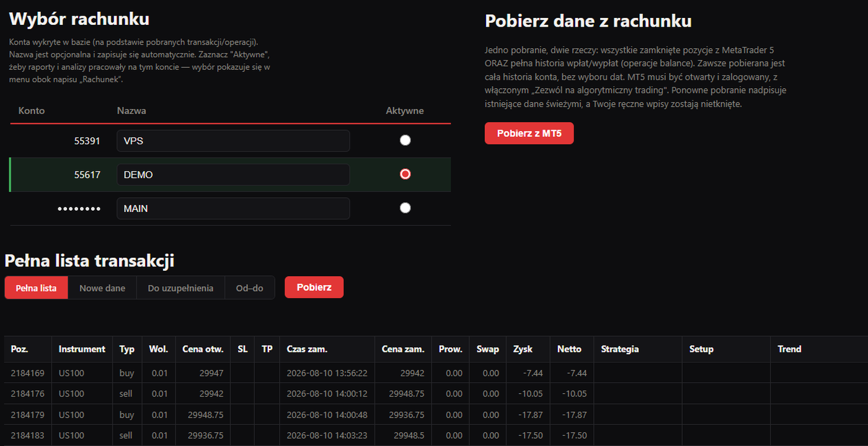The width and height of the screenshot is (868, 446).
Task: Click the MAIN account name input
Action: 233,209
